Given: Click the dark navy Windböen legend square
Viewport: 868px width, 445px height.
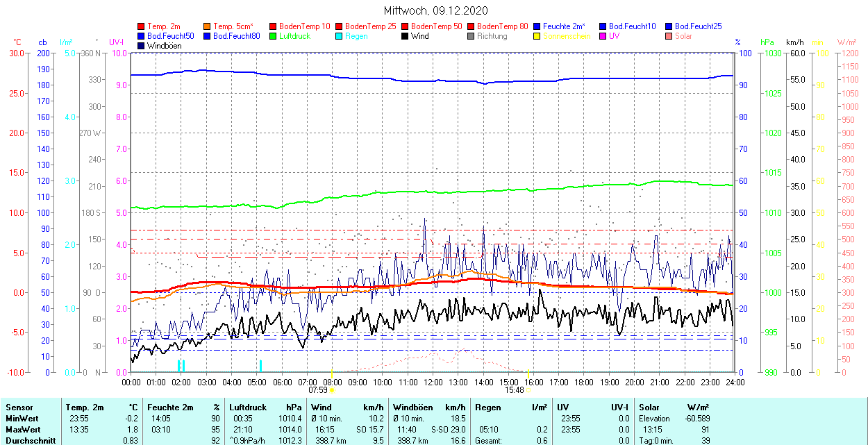Looking at the screenshot, I should click(x=142, y=46).
